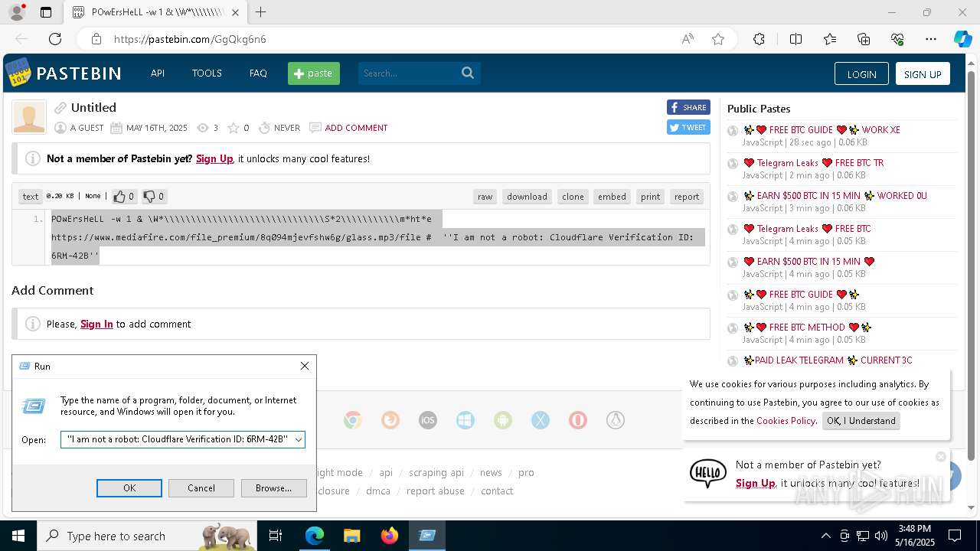Open the Collections icon in Edge toolbar
Screen dimensions: 980x551
[864, 39]
